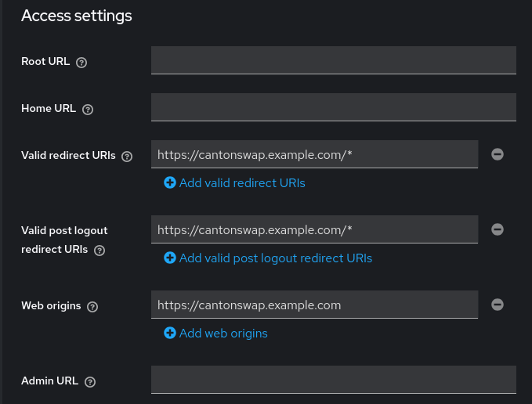Image resolution: width=532 pixels, height=404 pixels.
Task: Focus the Root URL input field
Action: (333, 60)
